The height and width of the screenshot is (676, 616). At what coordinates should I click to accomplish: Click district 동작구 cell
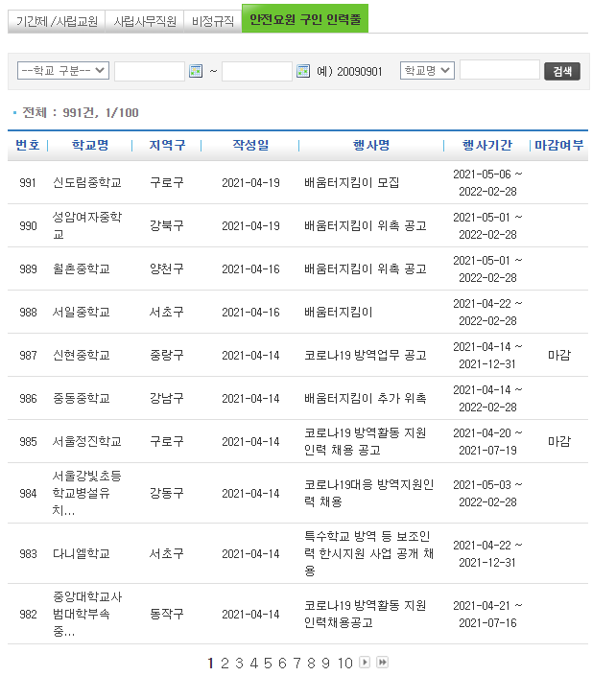pyautogui.click(x=167, y=614)
